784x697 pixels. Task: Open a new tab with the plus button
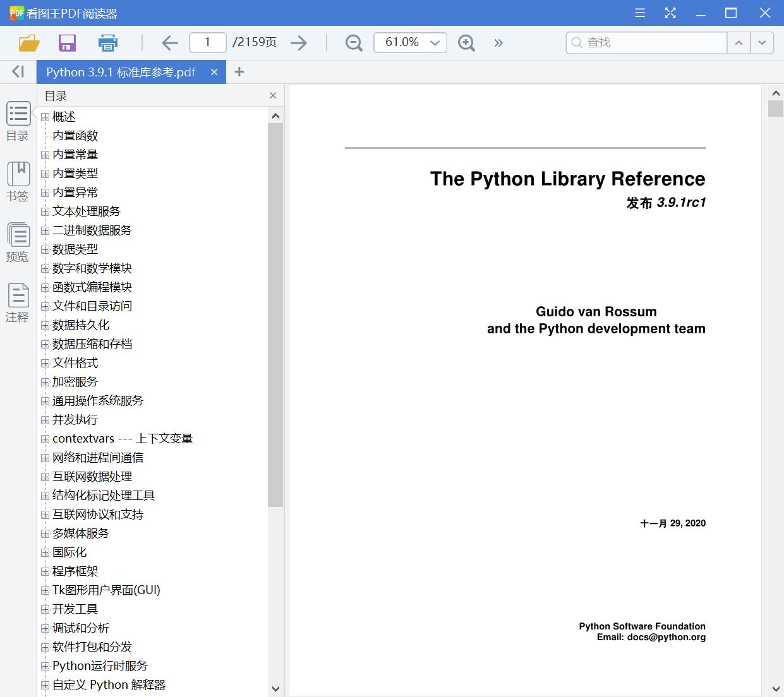click(x=239, y=71)
